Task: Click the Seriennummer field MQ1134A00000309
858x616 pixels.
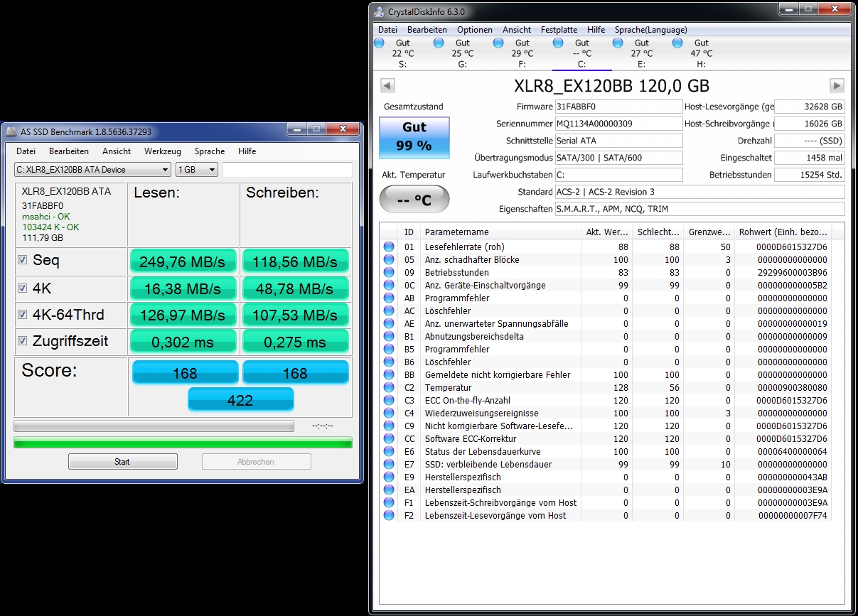Action: pyautogui.click(x=618, y=124)
